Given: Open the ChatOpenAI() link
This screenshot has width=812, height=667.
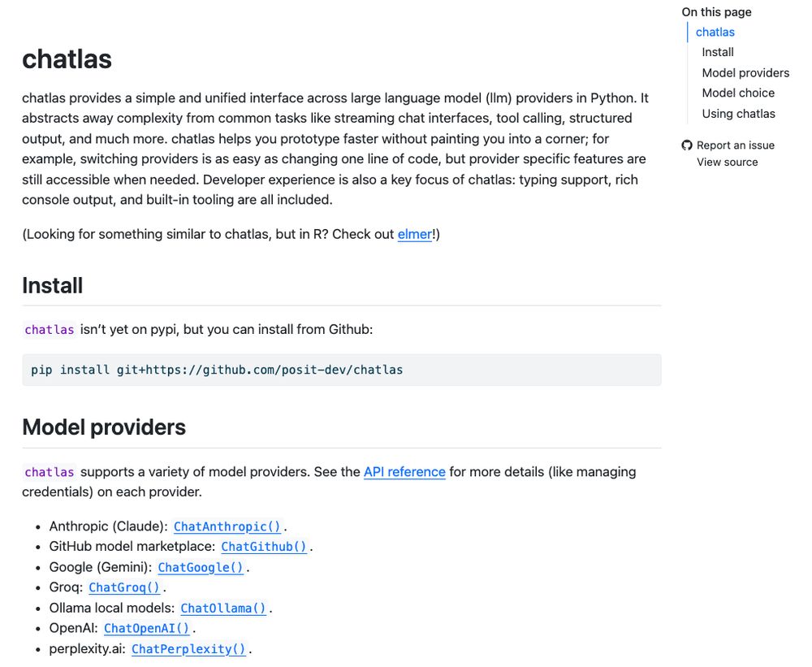Looking at the screenshot, I should tap(146, 628).
